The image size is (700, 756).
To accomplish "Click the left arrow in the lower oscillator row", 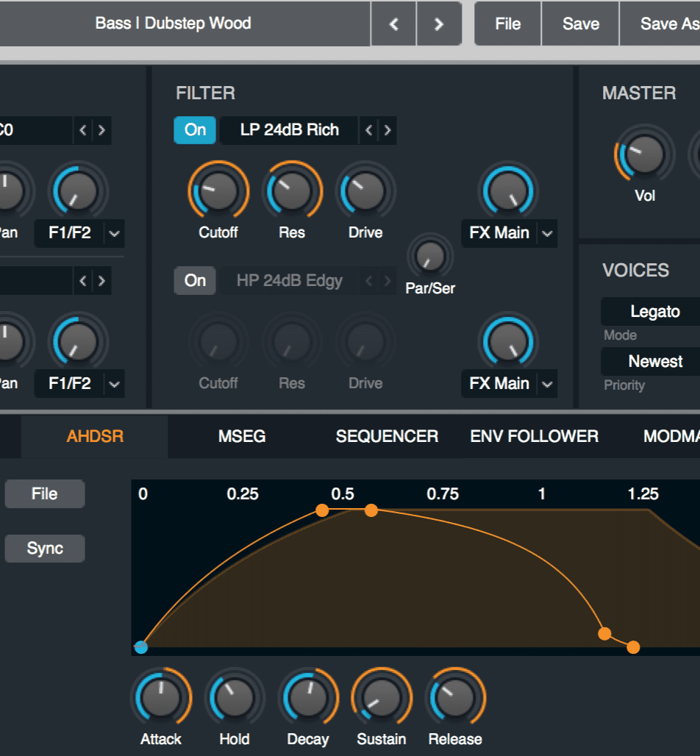I will coord(83,281).
